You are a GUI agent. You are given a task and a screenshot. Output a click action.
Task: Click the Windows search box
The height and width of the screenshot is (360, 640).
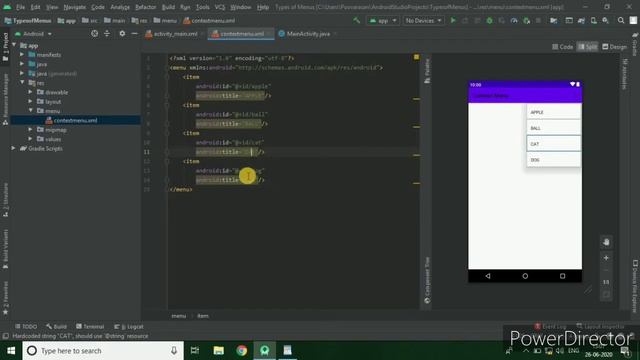103,351
